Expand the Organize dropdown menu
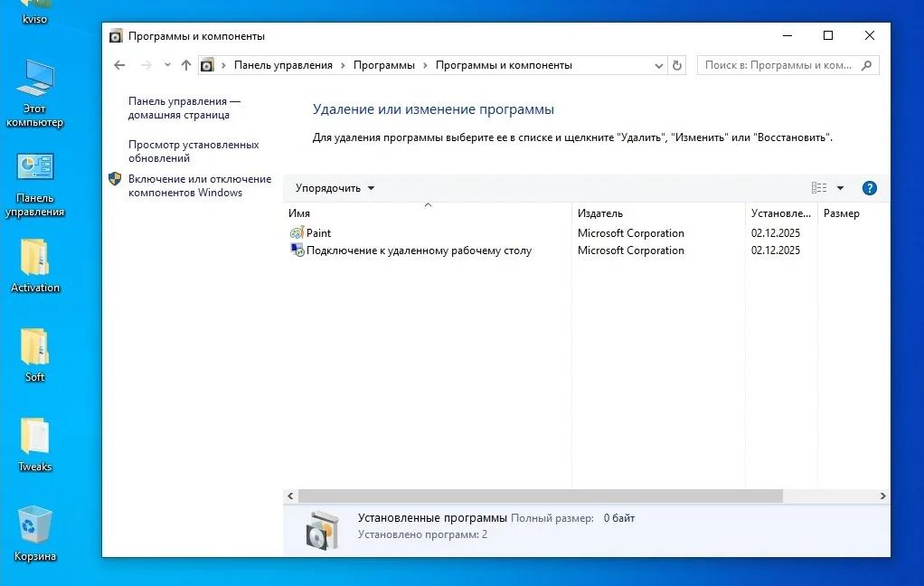The image size is (924, 586). tap(335, 188)
